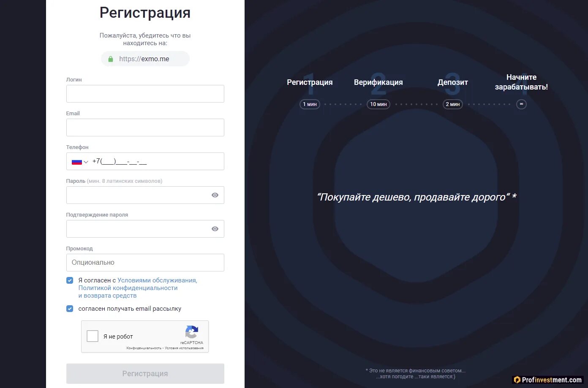Click the '1 мин' step badge
588x388 pixels.
pyautogui.click(x=310, y=104)
